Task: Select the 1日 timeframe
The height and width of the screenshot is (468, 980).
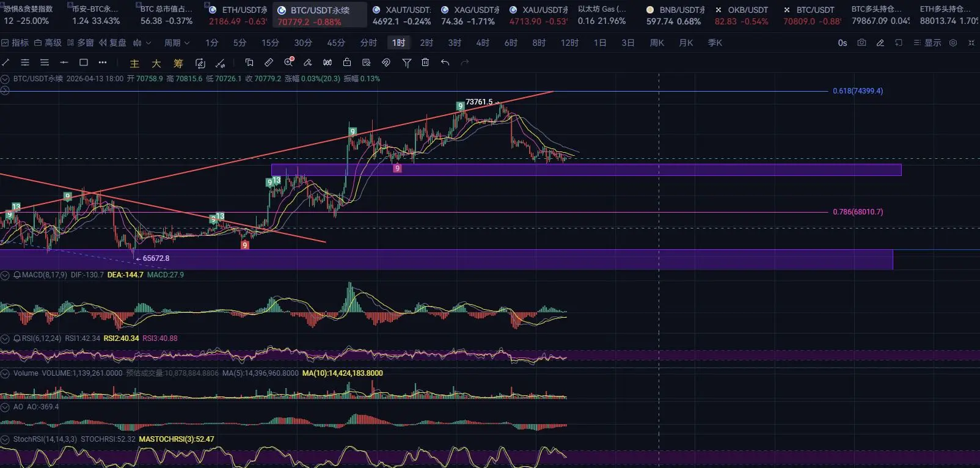Action: (600, 43)
